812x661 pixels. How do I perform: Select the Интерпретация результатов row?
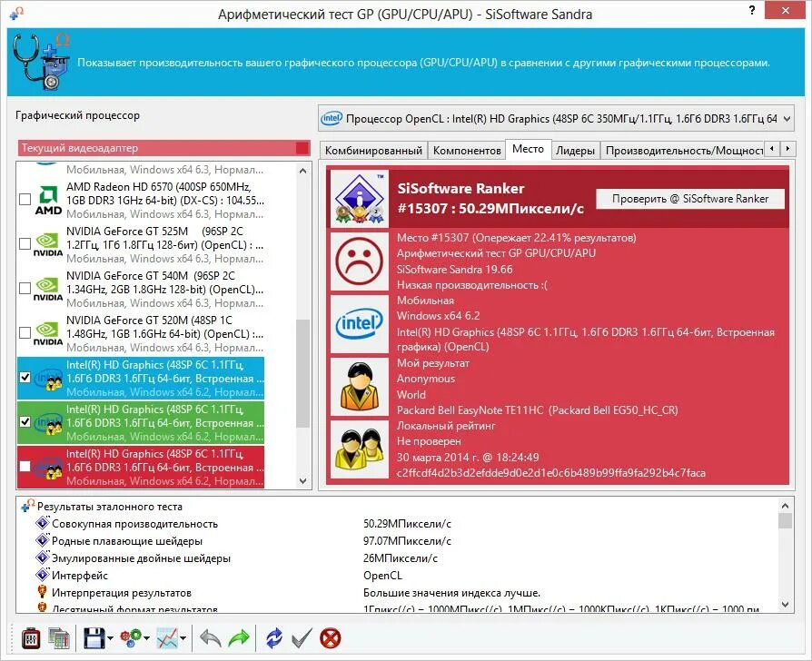pyautogui.click(x=396, y=592)
